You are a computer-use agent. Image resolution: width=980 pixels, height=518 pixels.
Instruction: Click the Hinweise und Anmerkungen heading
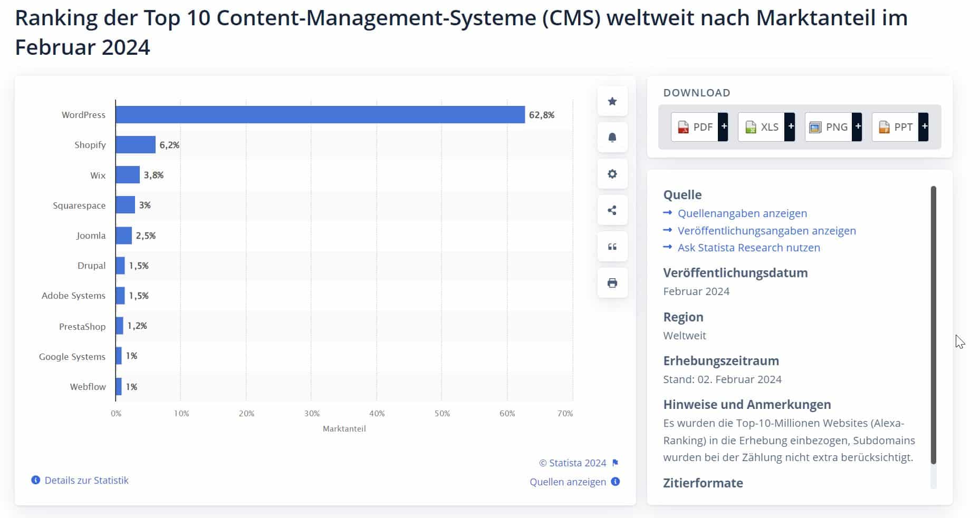(x=747, y=405)
